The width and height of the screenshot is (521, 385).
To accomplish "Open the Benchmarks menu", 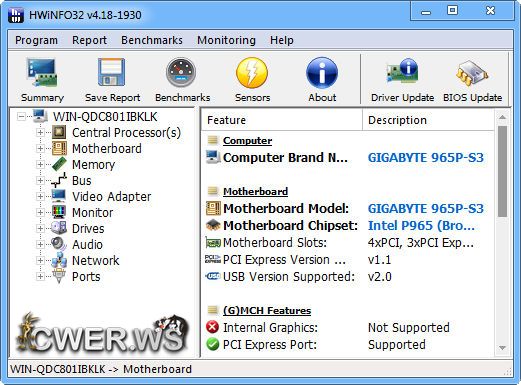I will tap(152, 40).
